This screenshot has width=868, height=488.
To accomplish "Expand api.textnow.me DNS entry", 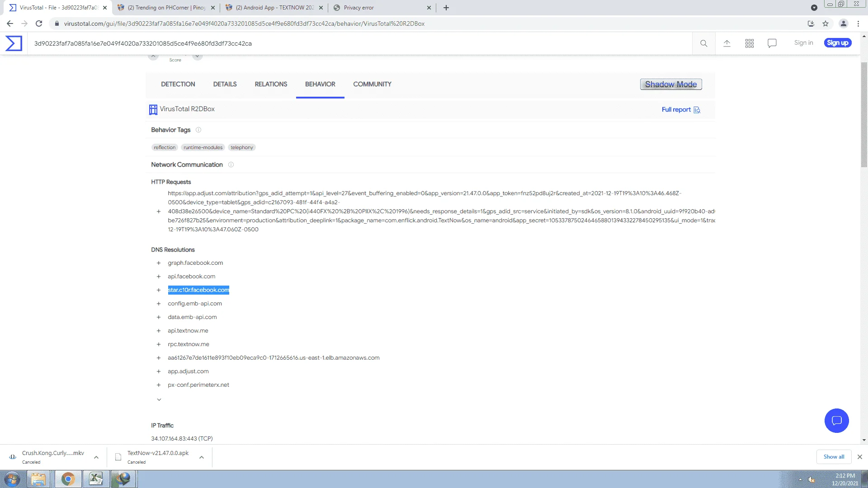I will [x=159, y=331].
